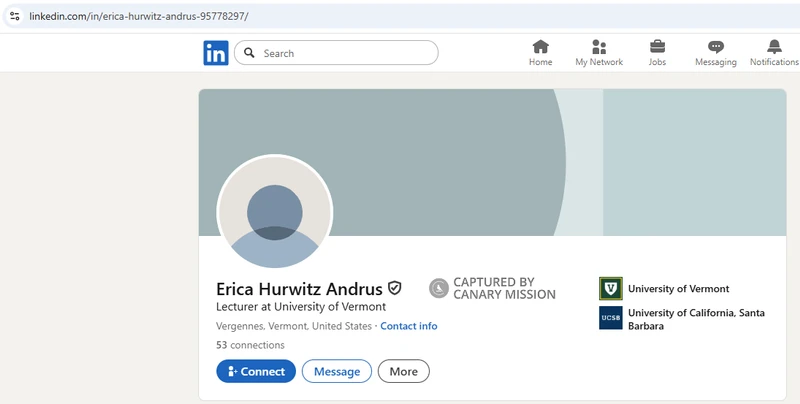Go to the Home tab

click(x=540, y=53)
